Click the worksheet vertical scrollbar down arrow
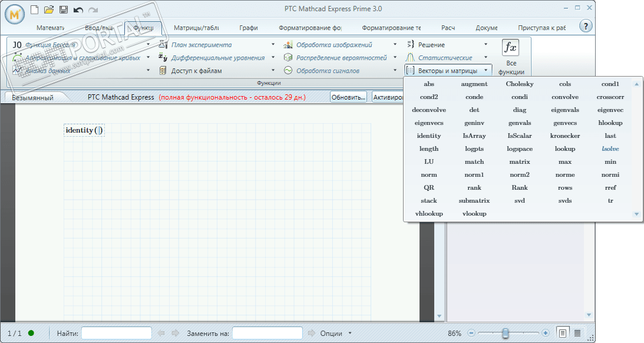 point(439,316)
